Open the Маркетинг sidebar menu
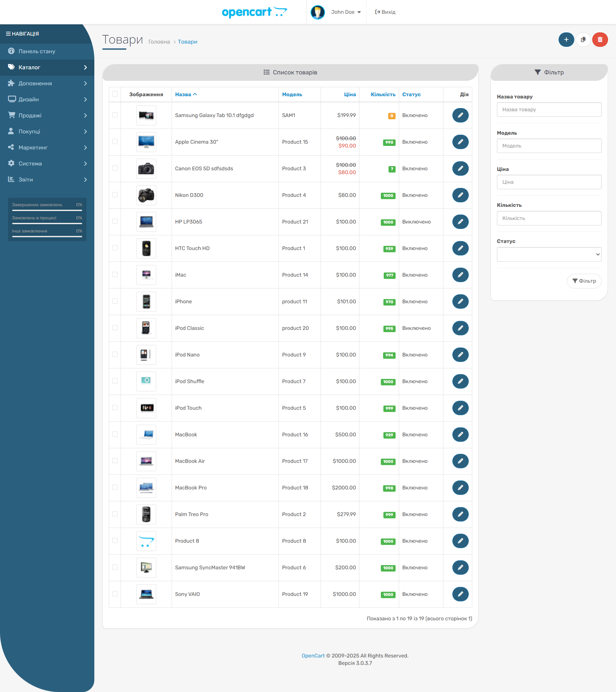This screenshot has width=616, height=692. tap(47, 148)
